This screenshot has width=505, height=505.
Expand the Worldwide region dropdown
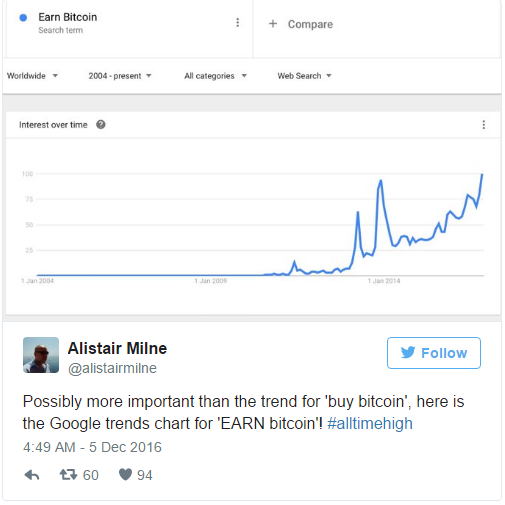point(32,76)
